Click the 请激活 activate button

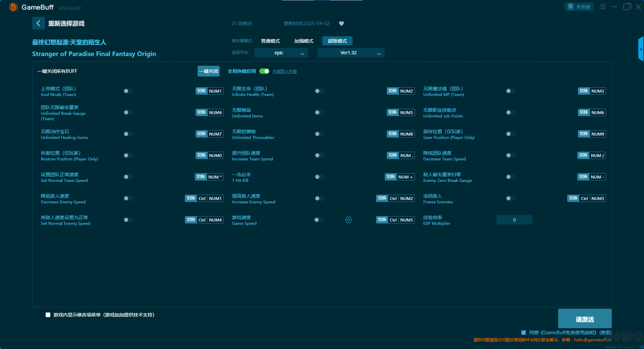point(585,319)
